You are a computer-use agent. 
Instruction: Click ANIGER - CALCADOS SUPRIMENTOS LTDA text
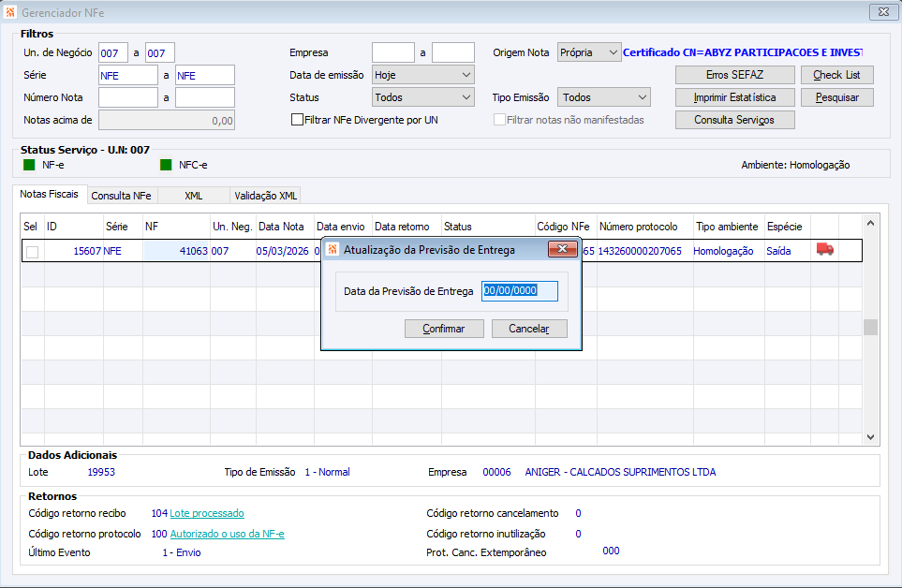point(620,472)
